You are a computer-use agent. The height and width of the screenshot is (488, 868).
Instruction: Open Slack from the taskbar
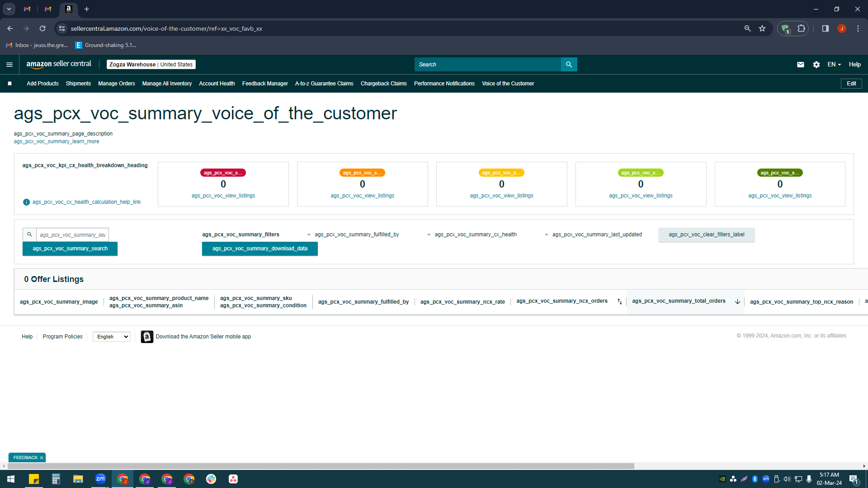tap(211, 479)
